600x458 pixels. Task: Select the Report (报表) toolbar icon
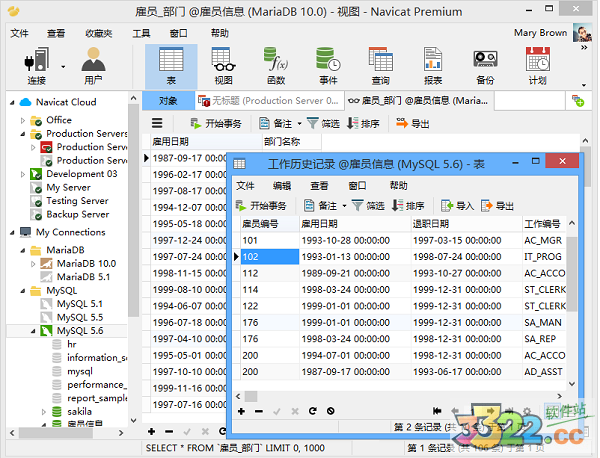click(x=433, y=66)
